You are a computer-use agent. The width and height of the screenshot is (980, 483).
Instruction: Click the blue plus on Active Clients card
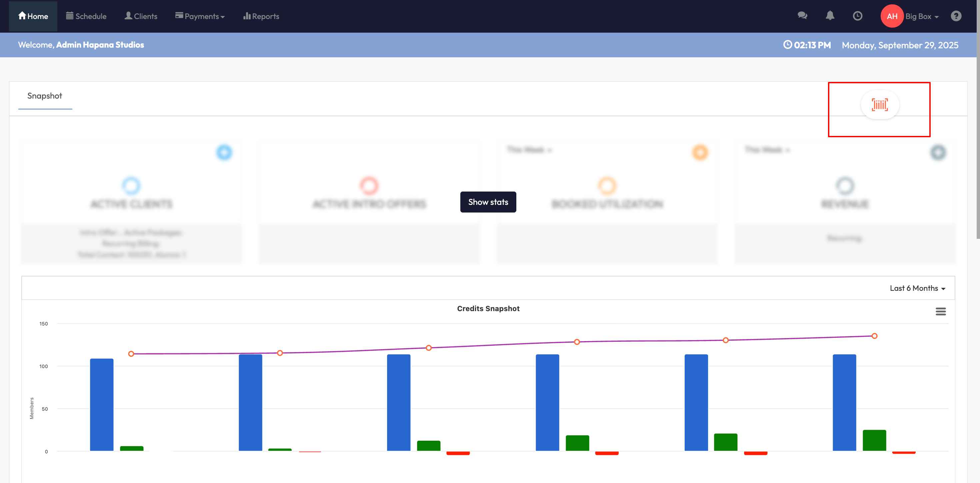[x=224, y=153]
